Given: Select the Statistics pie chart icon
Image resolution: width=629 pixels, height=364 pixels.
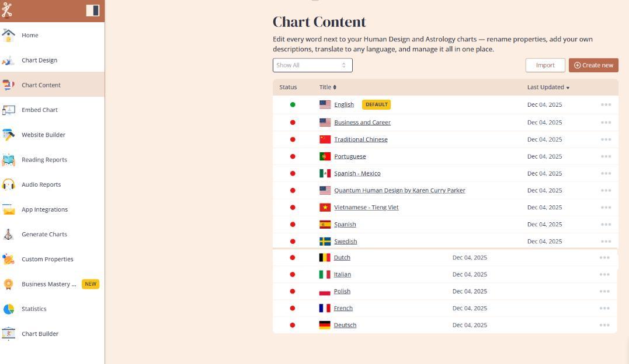Looking at the screenshot, I should pyautogui.click(x=8, y=309).
